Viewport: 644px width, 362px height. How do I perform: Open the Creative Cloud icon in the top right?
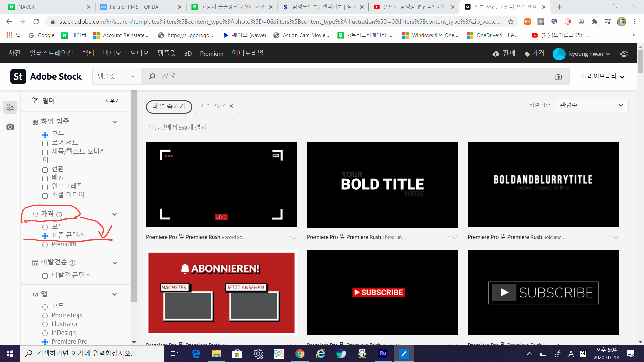624,54
